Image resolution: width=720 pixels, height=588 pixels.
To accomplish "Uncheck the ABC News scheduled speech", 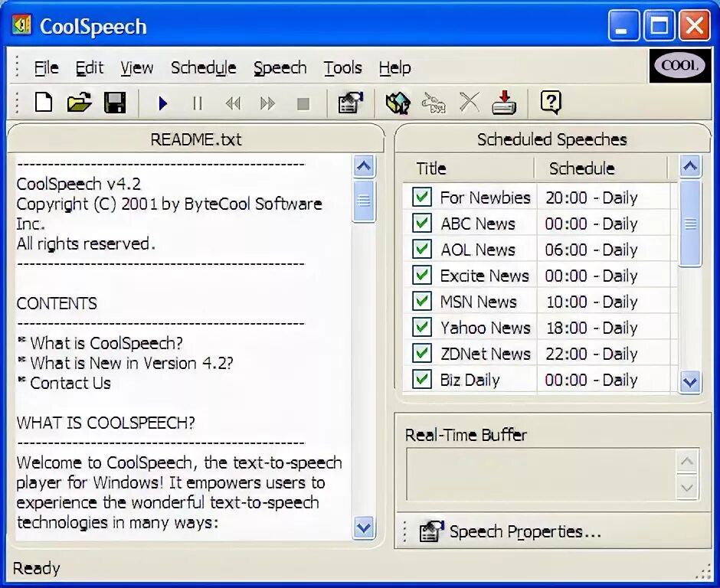I will (421, 223).
